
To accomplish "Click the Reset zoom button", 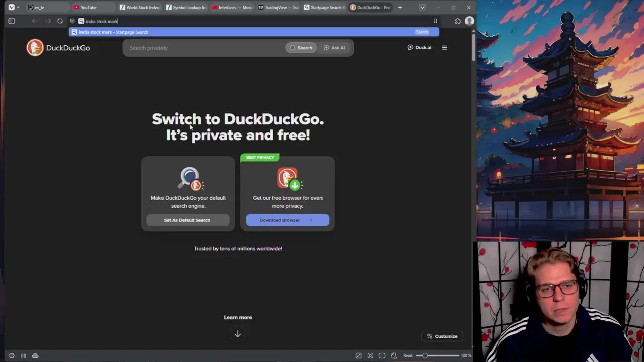I will coord(408,356).
